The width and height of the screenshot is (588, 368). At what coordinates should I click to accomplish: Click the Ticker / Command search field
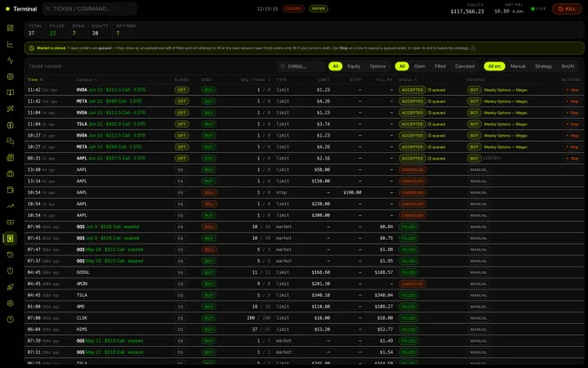[x=90, y=9]
